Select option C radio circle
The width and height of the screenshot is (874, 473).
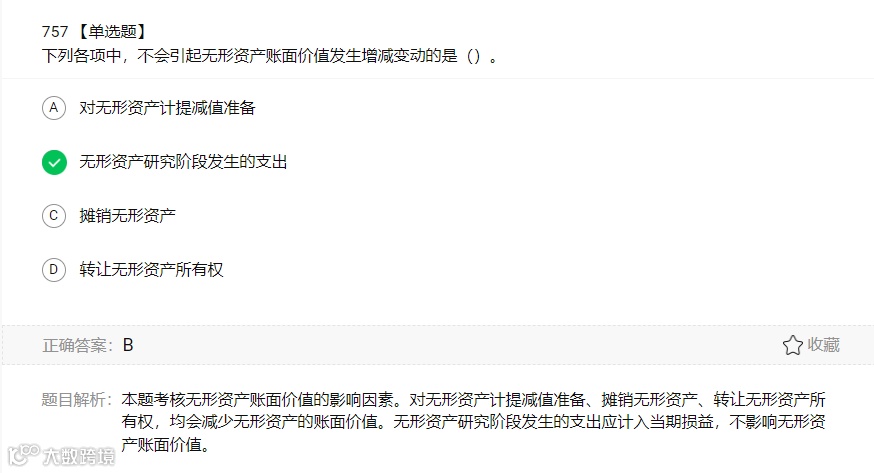[54, 216]
